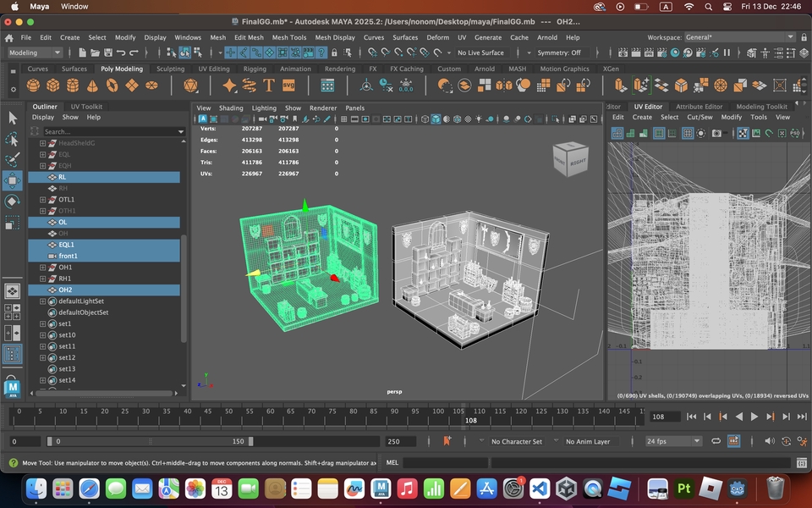Screen dimensions: 812x508
Task: Select the Move tool in the toolbox
Action: (12, 179)
